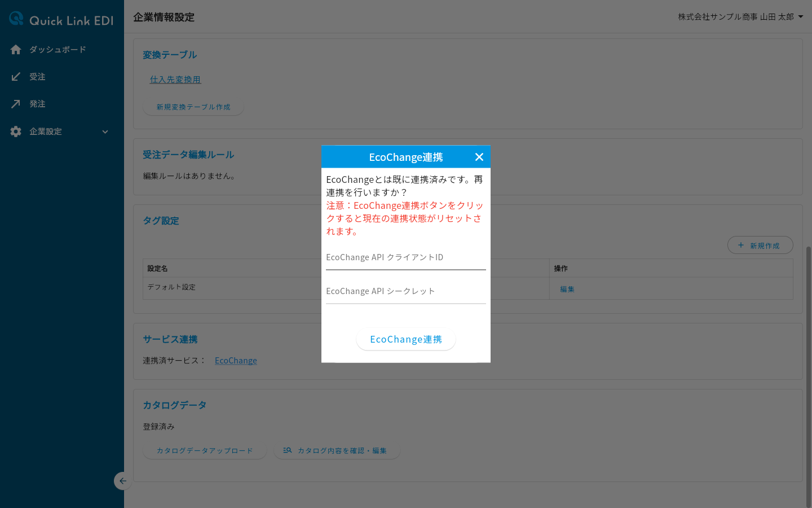The width and height of the screenshot is (812, 508).
Task: Open the 仕入先変換用 link
Action: tap(175, 80)
